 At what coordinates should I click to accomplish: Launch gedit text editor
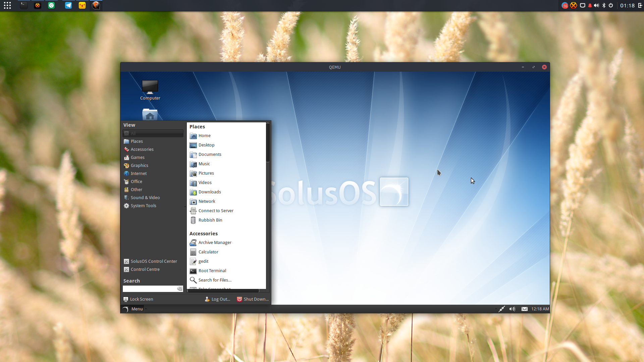tap(226, 261)
